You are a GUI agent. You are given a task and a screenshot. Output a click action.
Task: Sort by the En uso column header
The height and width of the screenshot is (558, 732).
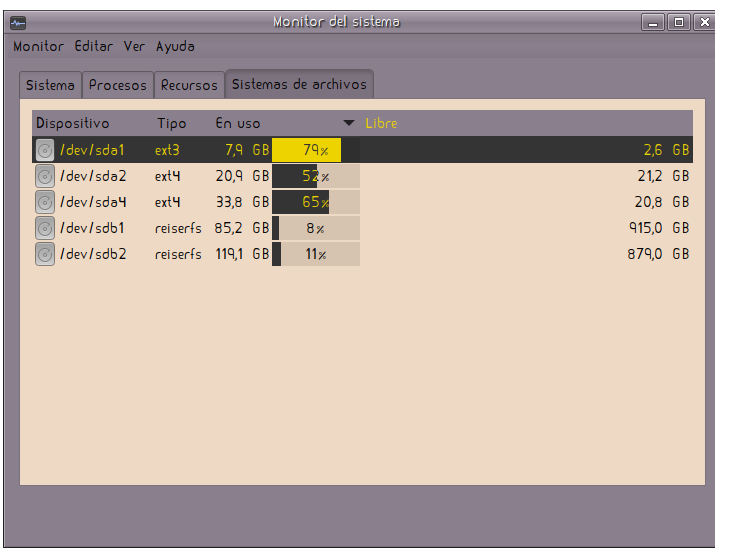[238, 123]
